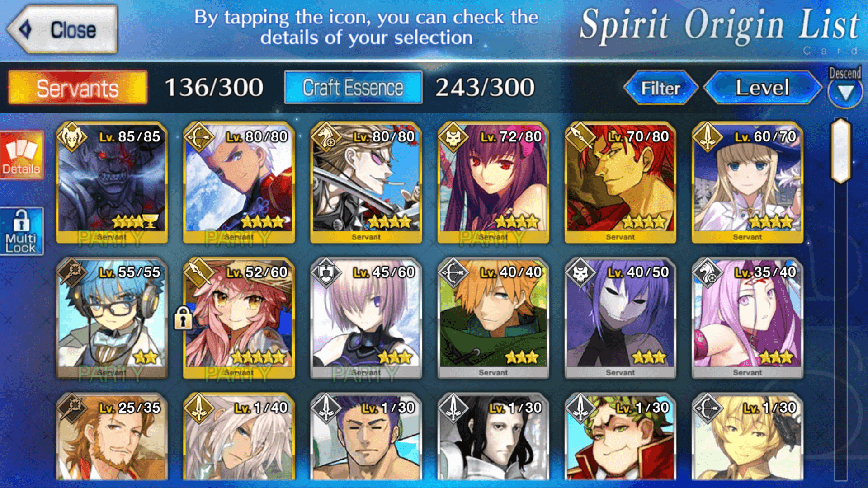Select the Lv. 72/80 purple-haired servant

click(493, 183)
